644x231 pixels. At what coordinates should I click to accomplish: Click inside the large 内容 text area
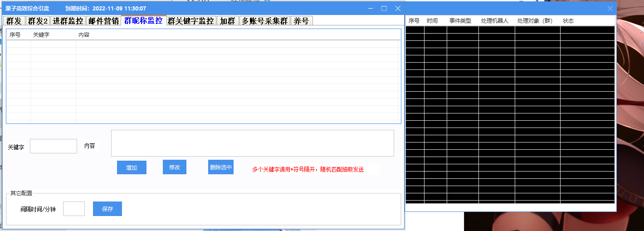[x=252, y=143]
